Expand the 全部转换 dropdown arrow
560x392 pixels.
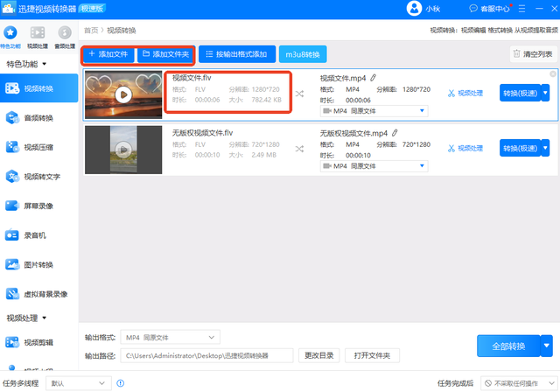[546, 346]
